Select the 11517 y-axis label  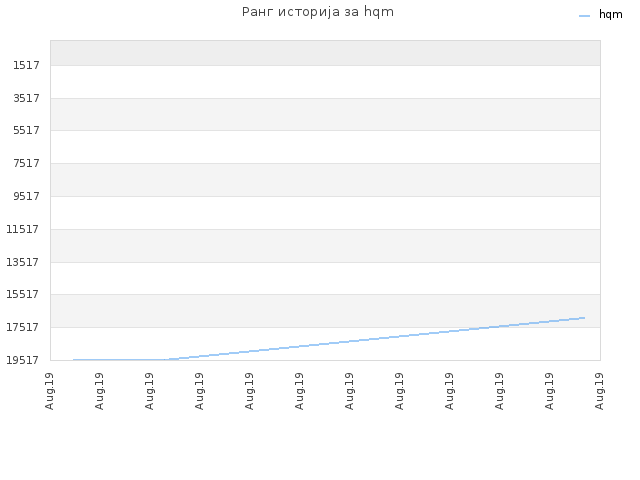coord(23,229)
